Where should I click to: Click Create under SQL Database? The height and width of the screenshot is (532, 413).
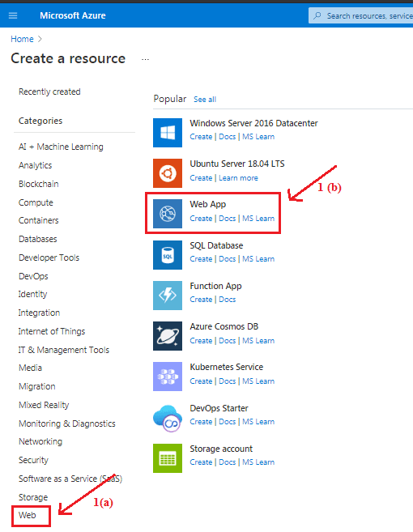pos(201,259)
